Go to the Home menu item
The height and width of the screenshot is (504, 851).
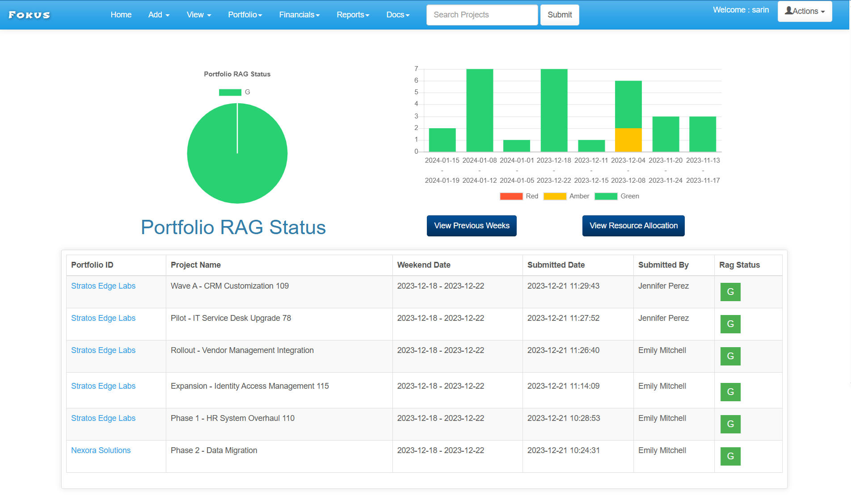[x=121, y=15]
